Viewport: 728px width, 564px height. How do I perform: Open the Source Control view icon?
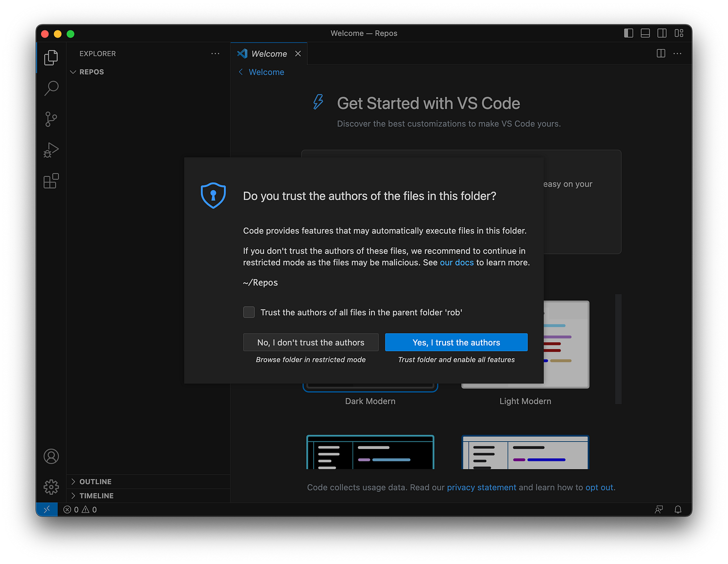51,119
